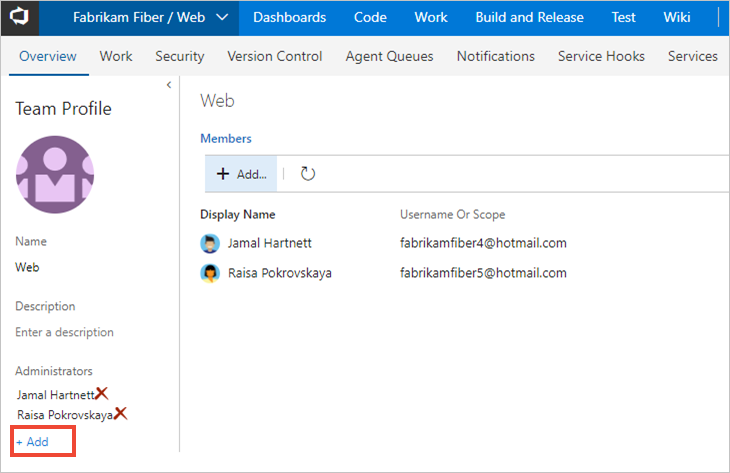Add a new team administrator
Image resolution: width=730 pixels, height=473 pixels.
tap(33, 442)
